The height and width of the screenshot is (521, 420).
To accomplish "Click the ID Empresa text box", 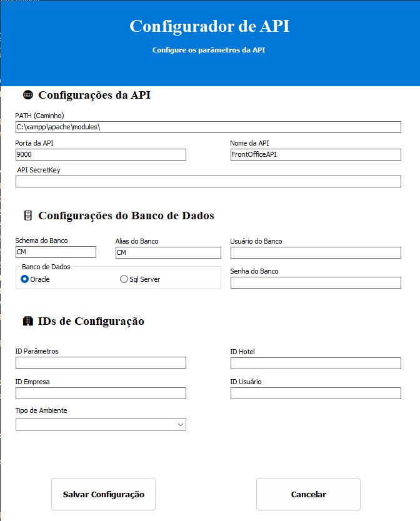I will tap(101, 394).
